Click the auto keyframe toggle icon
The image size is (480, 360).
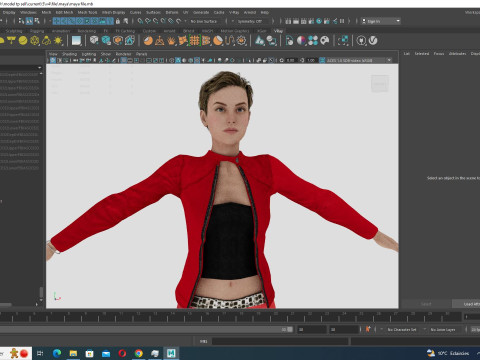pyautogui.click(x=368, y=329)
